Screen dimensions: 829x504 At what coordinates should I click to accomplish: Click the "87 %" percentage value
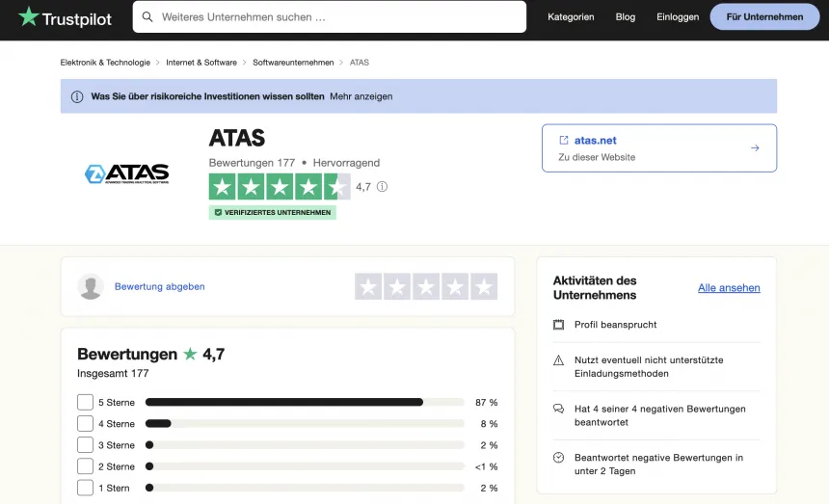487,402
